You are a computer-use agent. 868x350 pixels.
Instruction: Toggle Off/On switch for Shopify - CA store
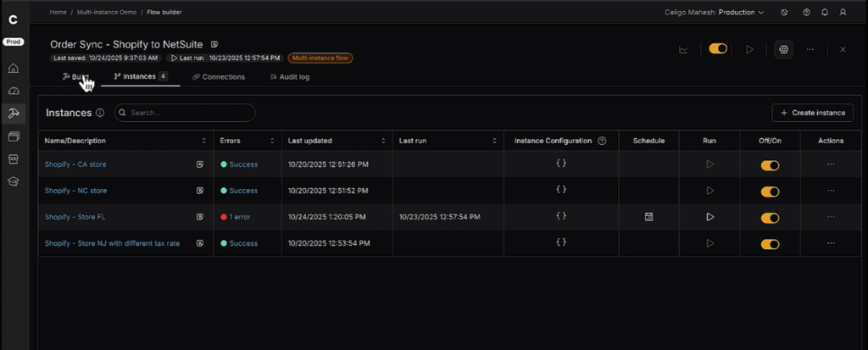(x=770, y=165)
